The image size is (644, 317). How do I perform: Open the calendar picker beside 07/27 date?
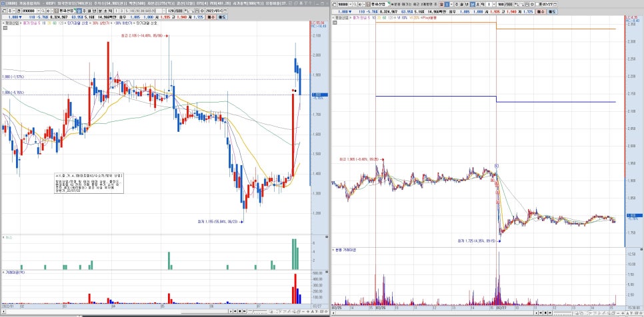tap(555, 4)
